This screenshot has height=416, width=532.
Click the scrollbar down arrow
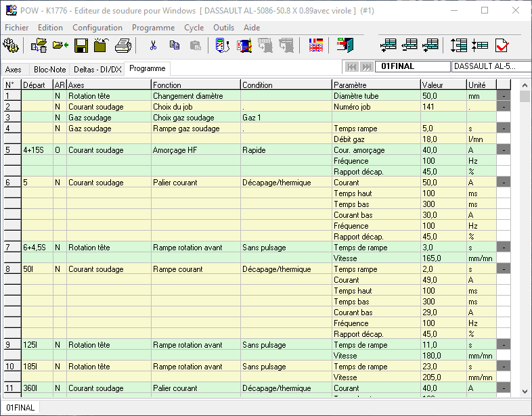pyautogui.click(x=525, y=392)
